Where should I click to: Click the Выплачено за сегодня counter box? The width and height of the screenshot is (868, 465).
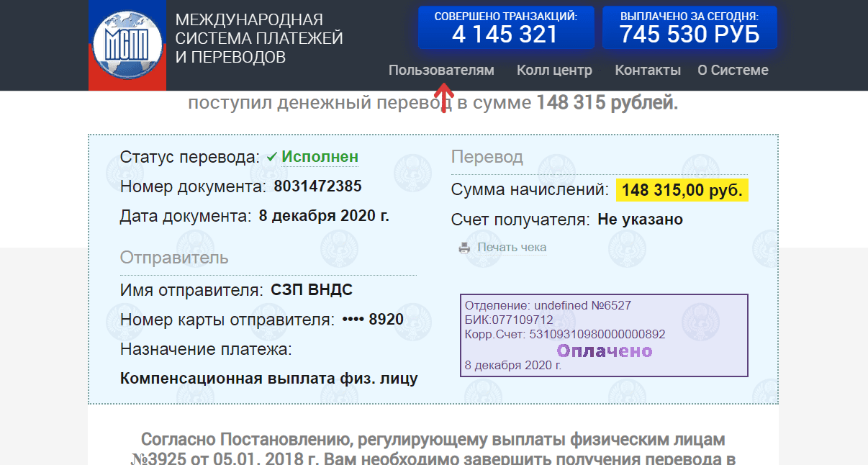[690, 27]
